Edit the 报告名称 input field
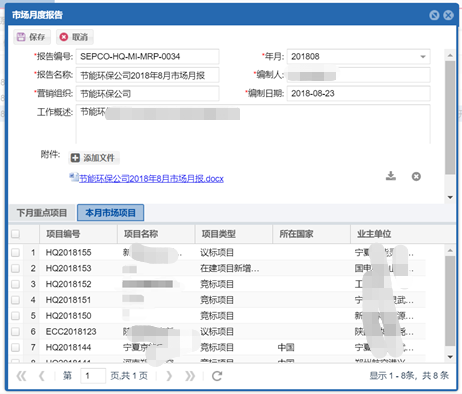Screen dimensions: 462x394 click(147, 75)
